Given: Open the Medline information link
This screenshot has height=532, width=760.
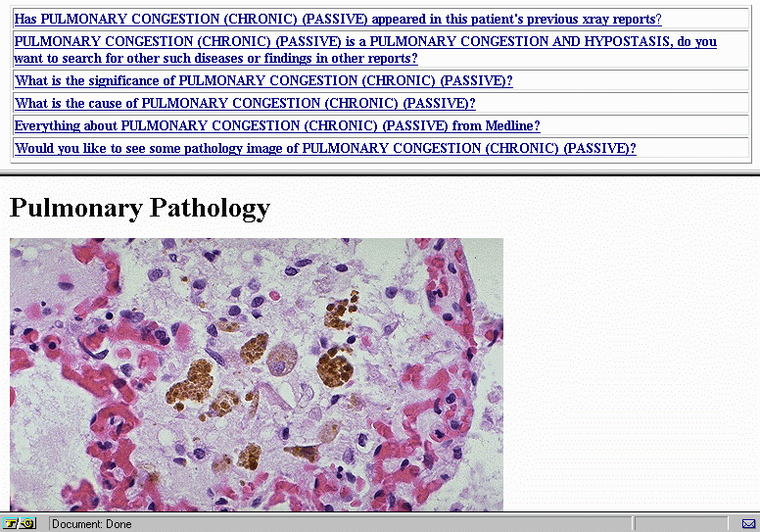Looking at the screenshot, I should click(277, 125).
